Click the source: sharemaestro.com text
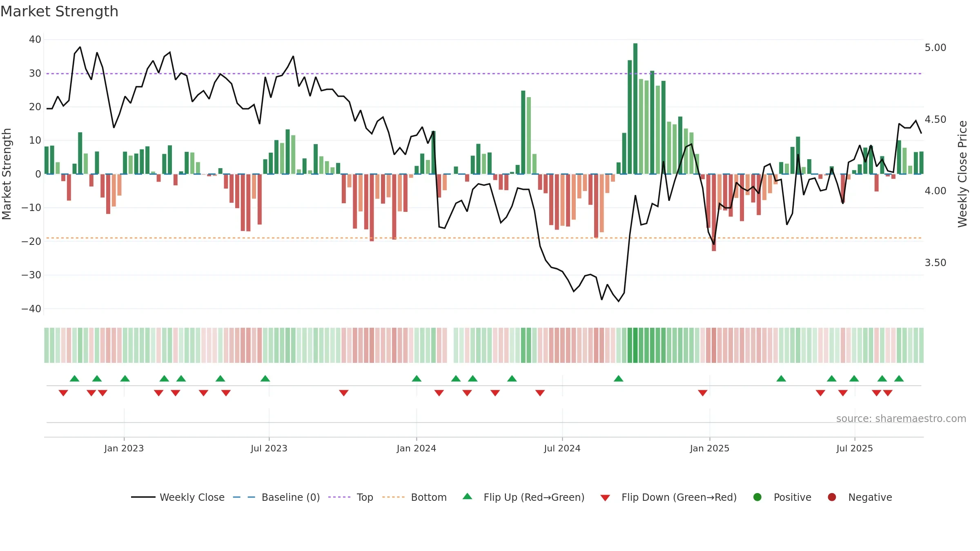The height and width of the screenshot is (551, 980). pyautogui.click(x=901, y=419)
